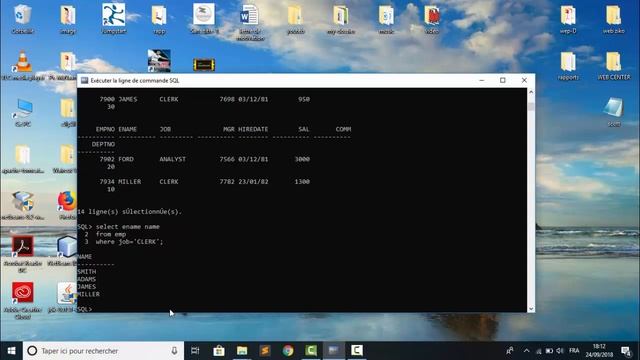Open the yellow-black film clip desktop icon
This screenshot has width=640, height=360.
204,64
